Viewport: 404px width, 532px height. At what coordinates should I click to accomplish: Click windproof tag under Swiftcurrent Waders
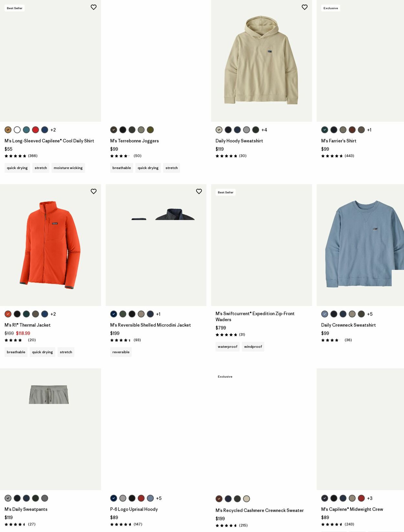coord(253,347)
